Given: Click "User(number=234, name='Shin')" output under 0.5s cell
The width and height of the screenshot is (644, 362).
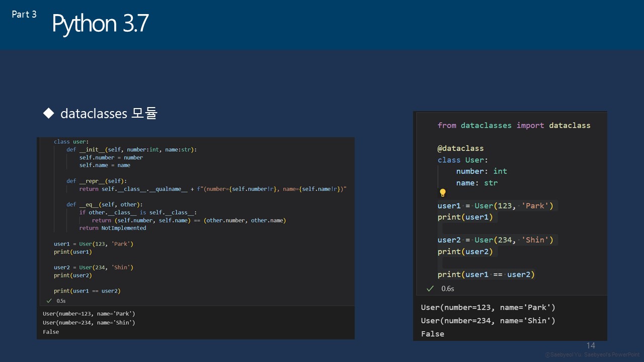Looking at the screenshot, I should tap(89, 323).
